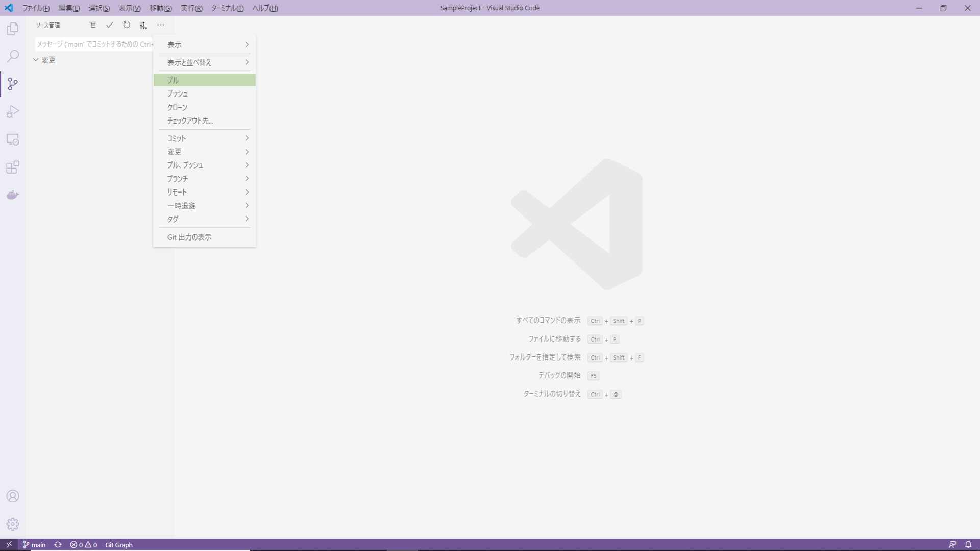Open the Manage gear icon

tap(13, 524)
